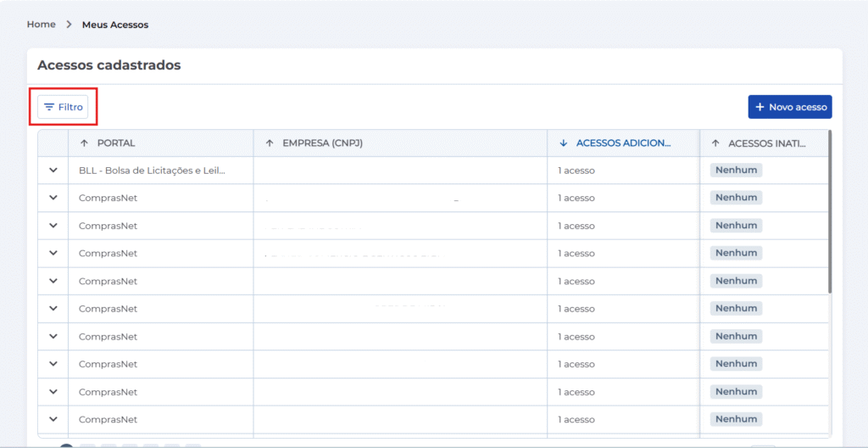Expand the BLL - Bolsa de Licitações row
The height and width of the screenshot is (448, 868).
click(53, 171)
